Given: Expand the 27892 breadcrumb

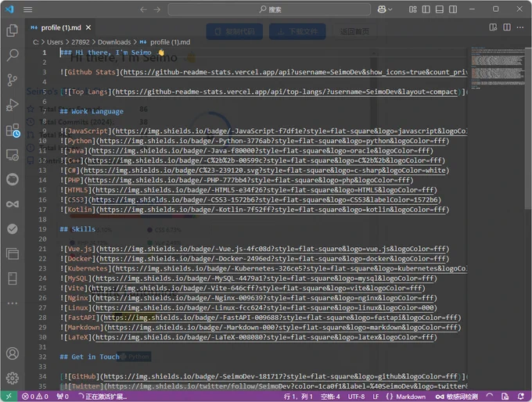Looking at the screenshot, I should [x=81, y=42].
